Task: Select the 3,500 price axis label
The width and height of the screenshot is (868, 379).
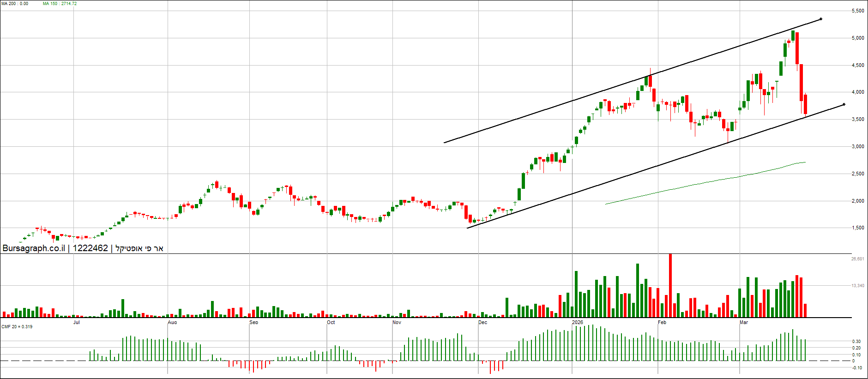Action: (x=858, y=119)
